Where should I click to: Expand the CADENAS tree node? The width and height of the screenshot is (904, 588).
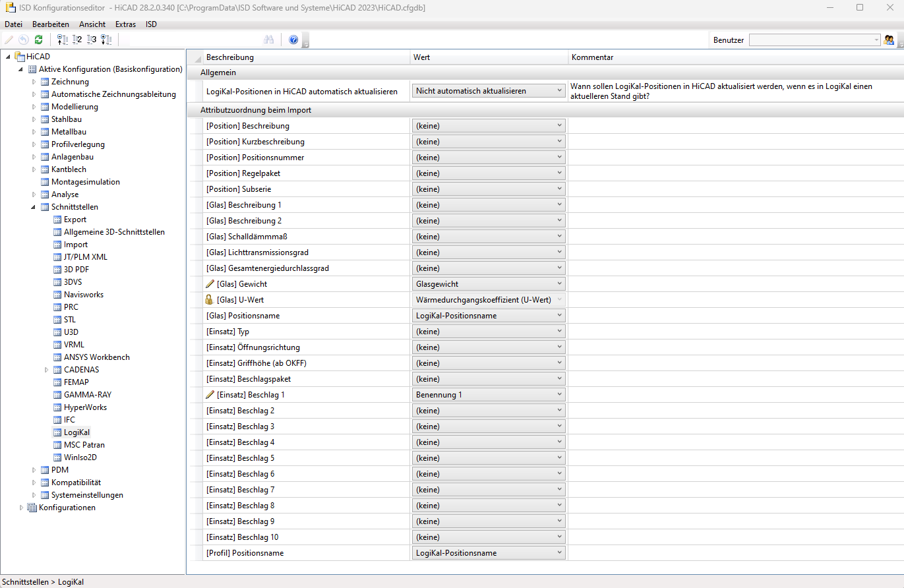[47, 370]
